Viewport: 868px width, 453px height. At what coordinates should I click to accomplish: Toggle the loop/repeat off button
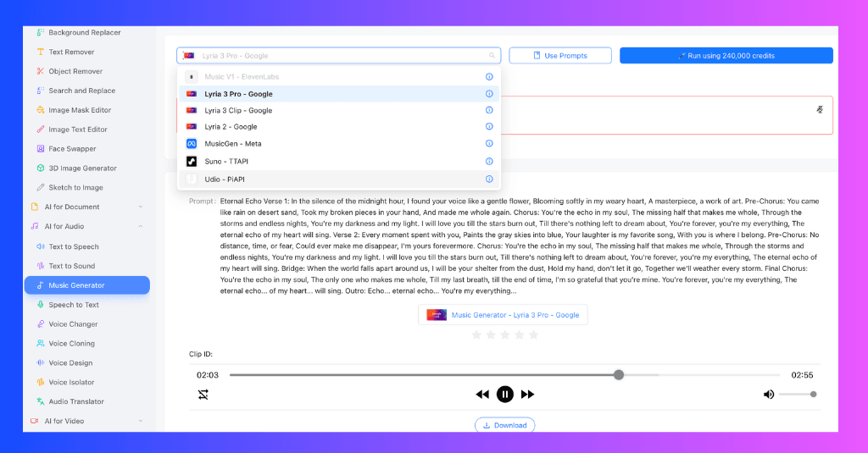coord(203,395)
